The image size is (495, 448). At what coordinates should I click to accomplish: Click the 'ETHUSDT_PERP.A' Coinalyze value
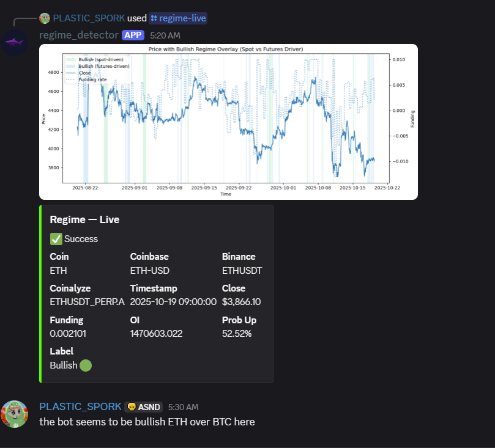click(87, 302)
